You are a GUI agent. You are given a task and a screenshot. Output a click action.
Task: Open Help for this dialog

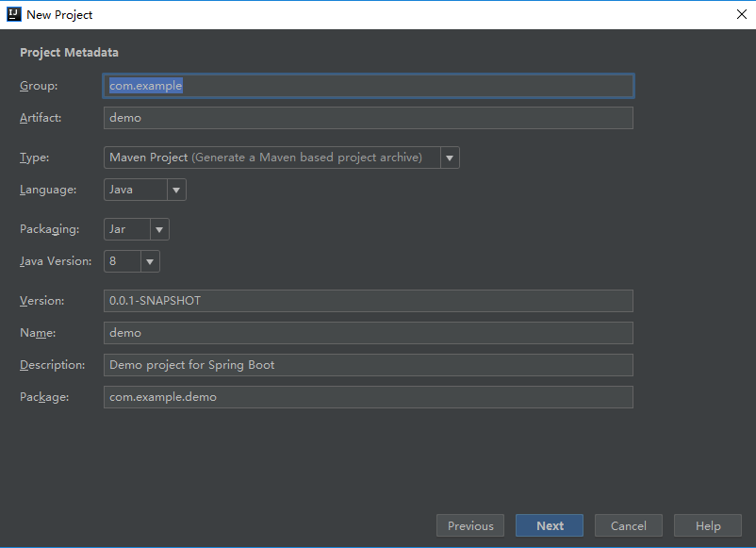tap(708, 526)
